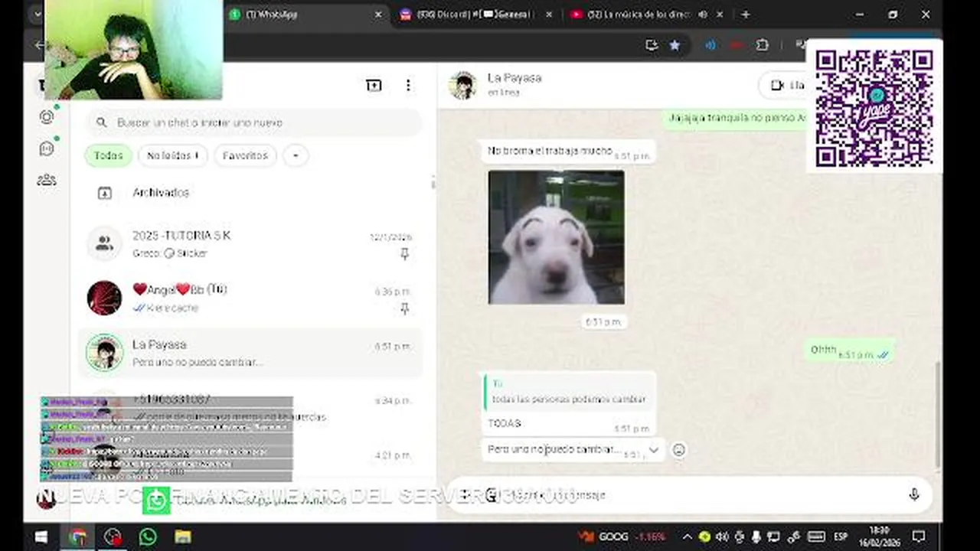Click the Angel Bb profile picture
This screenshot has width=980, height=551.
click(x=104, y=298)
